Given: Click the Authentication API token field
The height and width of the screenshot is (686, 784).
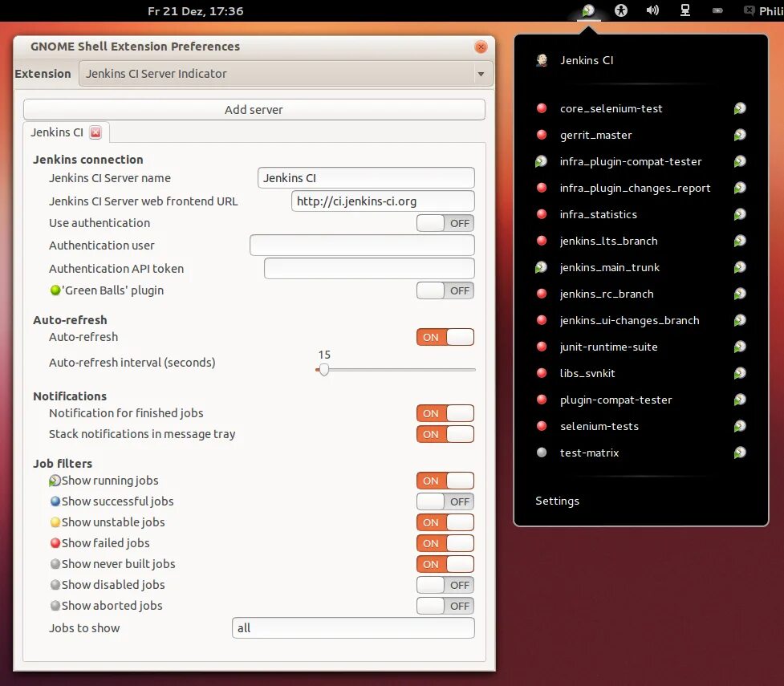Looking at the screenshot, I should click(x=369, y=269).
